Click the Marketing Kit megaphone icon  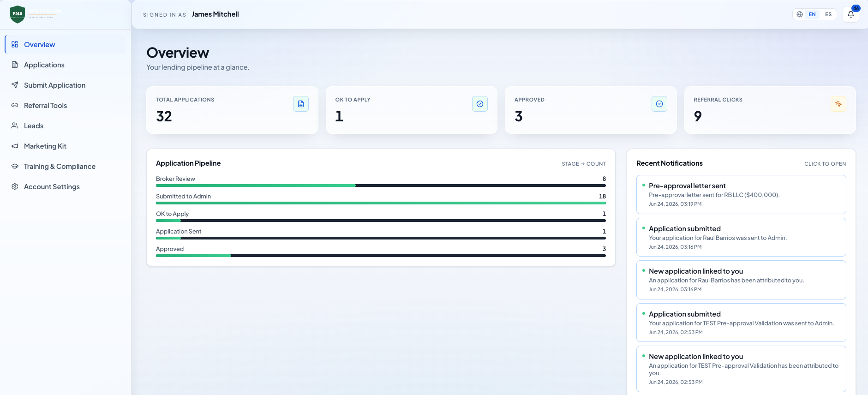tap(15, 146)
